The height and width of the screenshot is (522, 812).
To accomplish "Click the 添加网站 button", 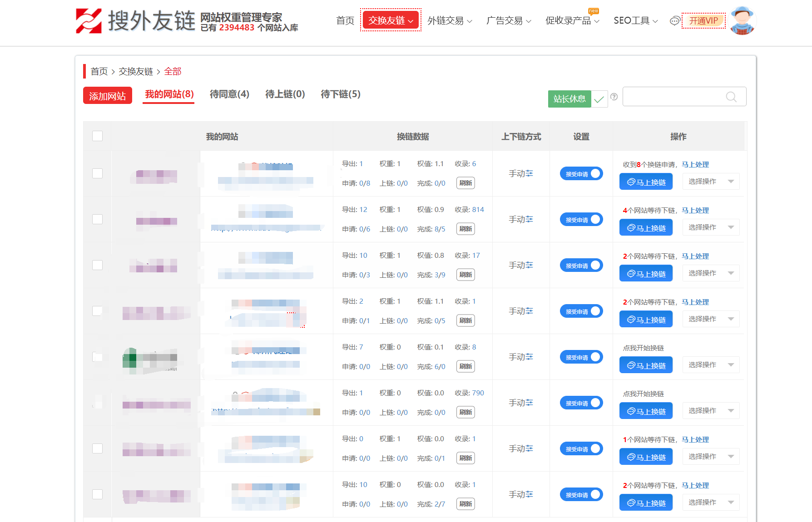I will pyautogui.click(x=107, y=95).
